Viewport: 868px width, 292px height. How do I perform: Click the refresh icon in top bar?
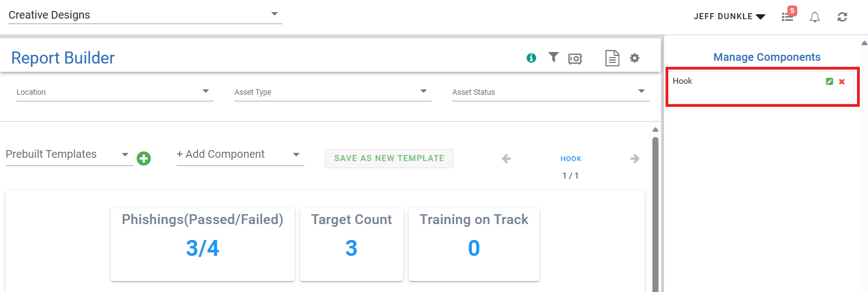pos(842,17)
